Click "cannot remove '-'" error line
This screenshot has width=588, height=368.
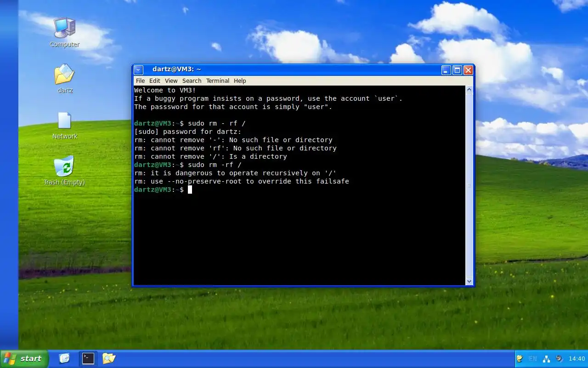point(233,140)
